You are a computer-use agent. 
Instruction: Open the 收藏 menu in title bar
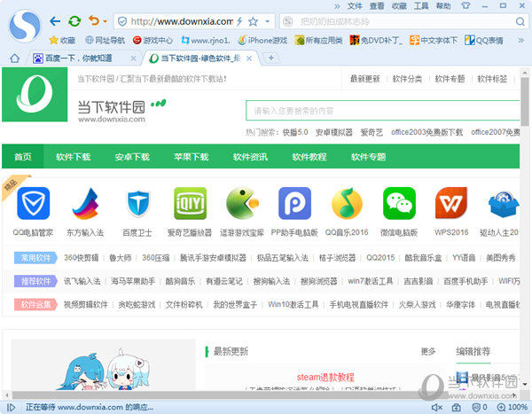click(399, 6)
